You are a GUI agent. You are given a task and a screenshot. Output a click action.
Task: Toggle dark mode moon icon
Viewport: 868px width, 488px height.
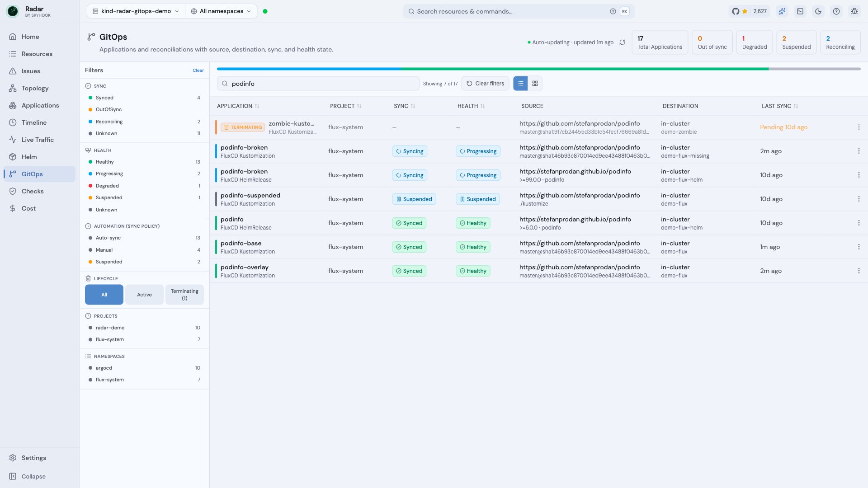pyautogui.click(x=818, y=11)
